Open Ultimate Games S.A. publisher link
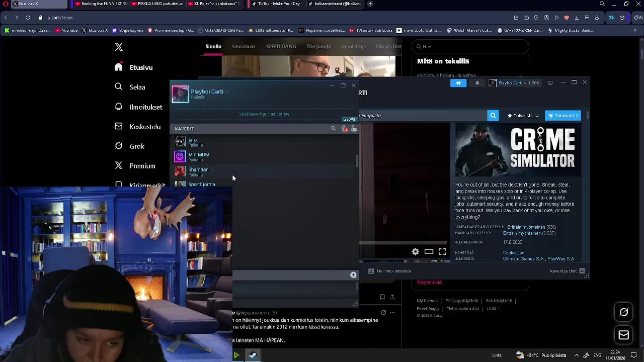The height and width of the screenshot is (362, 644). click(x=524, y=259)
